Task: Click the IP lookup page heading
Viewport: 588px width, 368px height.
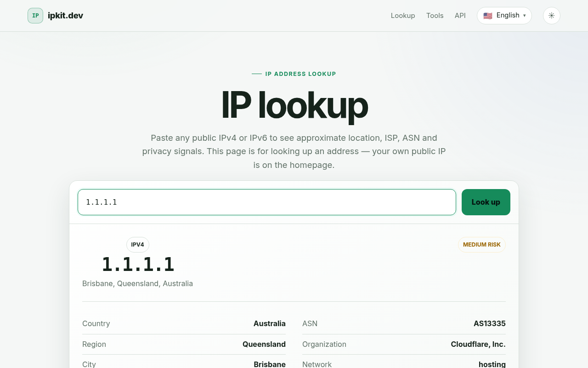Action: 294,105
